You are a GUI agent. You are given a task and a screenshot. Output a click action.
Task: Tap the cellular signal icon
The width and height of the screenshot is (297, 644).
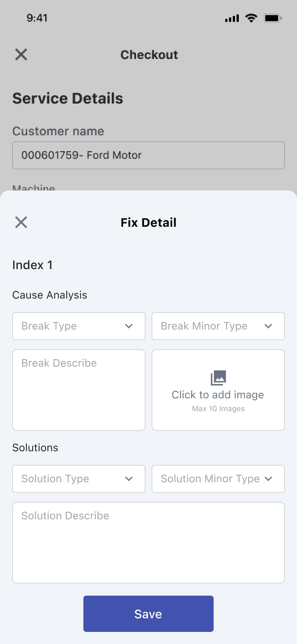(232, 18)
